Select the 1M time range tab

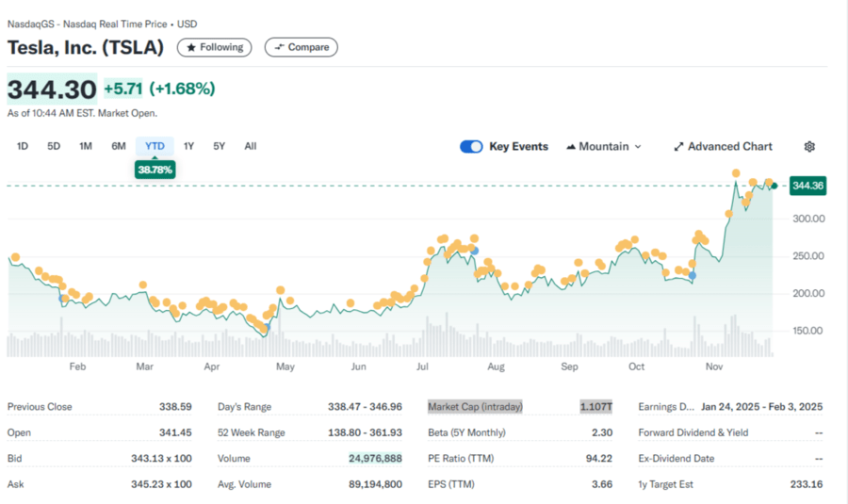[86, 146]
